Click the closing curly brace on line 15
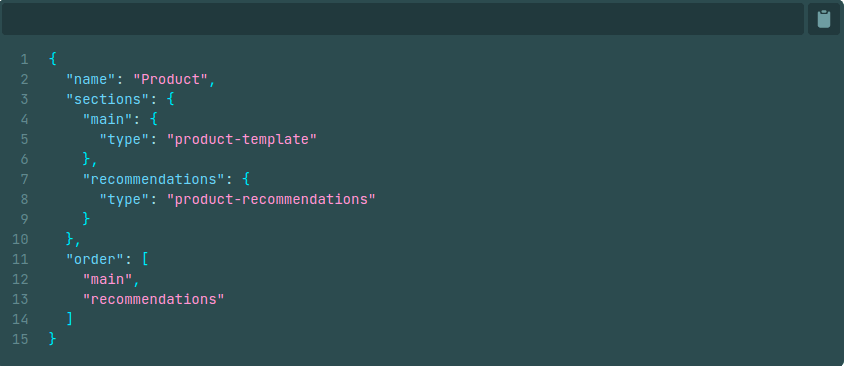This screenshot has height=366, width=845. [x=53, y=339]
